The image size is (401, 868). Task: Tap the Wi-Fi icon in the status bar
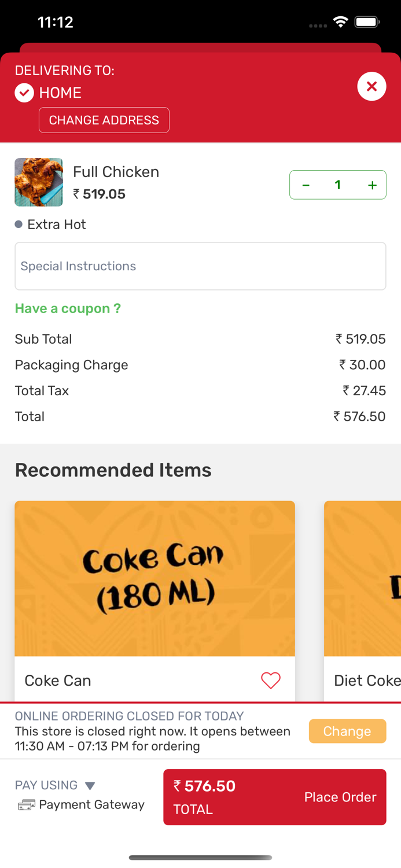click(x=340, y=21)
